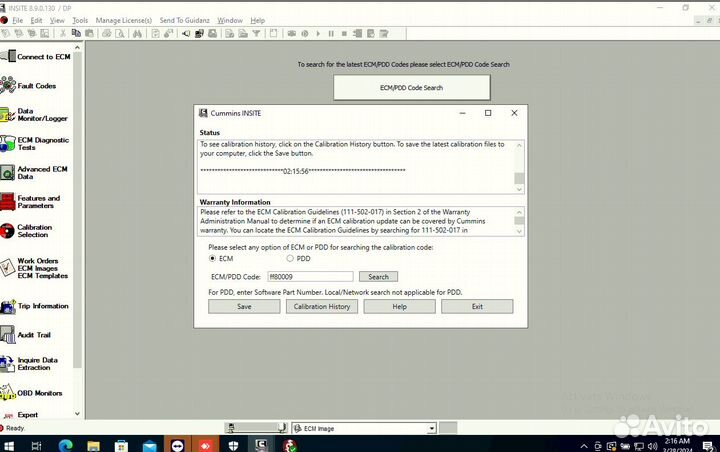Click the binoculars Find toolbar icon
Image resolution: width=720 pixels, height=452 pixels.
[137, 34]
